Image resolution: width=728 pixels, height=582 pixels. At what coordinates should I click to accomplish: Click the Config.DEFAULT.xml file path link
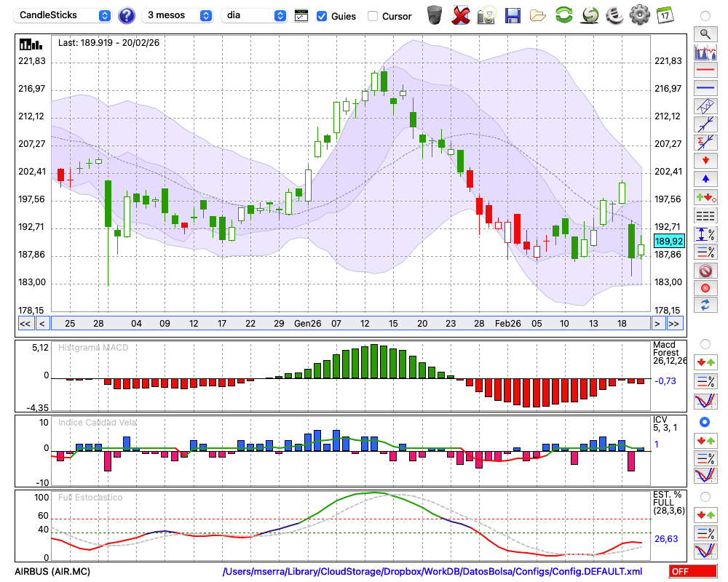coord(432,572)
